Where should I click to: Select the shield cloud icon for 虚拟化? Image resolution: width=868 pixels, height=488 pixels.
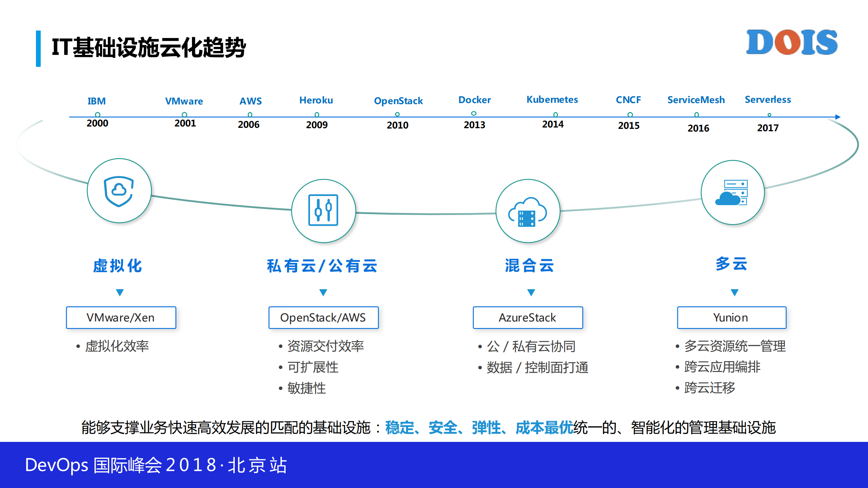(119, 192)
